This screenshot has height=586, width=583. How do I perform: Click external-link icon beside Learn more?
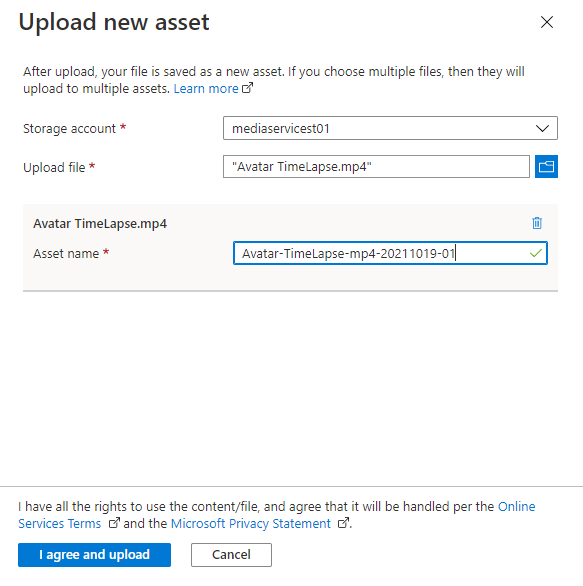click(x=247, y=88)
